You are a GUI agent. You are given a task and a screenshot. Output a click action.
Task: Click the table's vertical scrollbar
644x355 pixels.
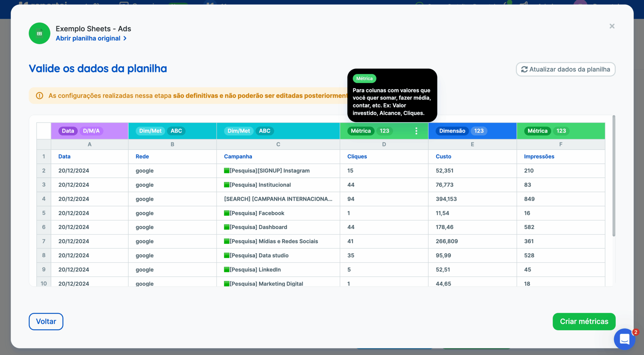(x=613, y=176)
